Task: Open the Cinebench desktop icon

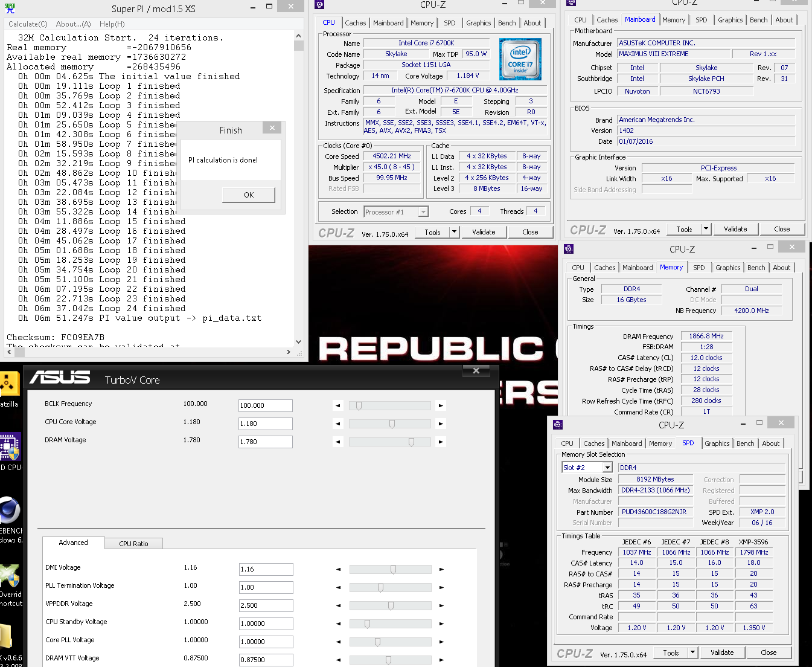Action: (x=10, y=511)
